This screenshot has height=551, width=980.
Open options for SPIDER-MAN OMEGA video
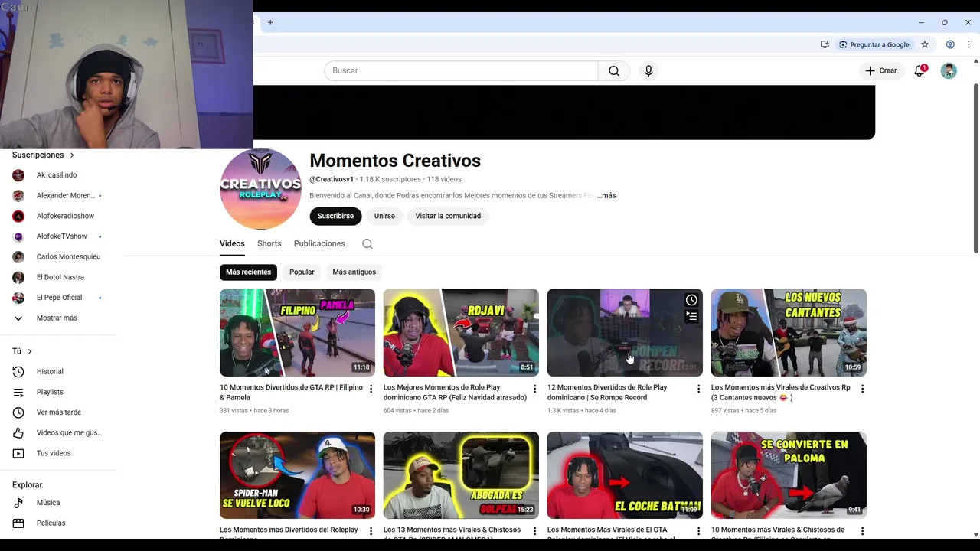pos(534,531)
